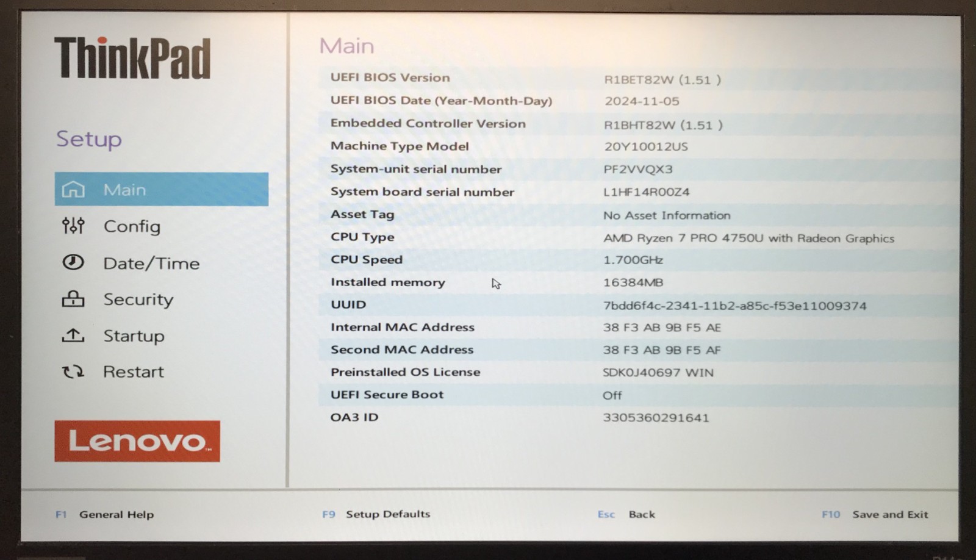Choose the Restart menu label
976x560 pixels.
pos(134,372)
